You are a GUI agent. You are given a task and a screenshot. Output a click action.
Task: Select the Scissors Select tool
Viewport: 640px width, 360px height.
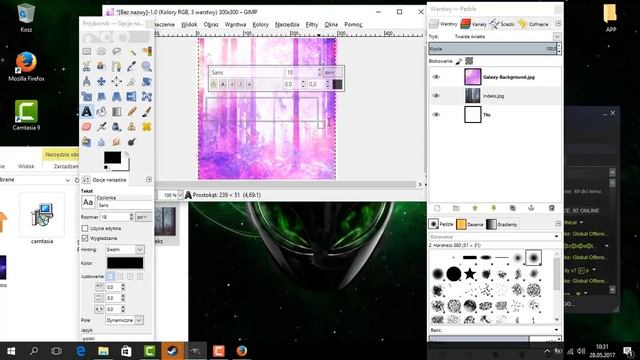[x=87, y=67]
